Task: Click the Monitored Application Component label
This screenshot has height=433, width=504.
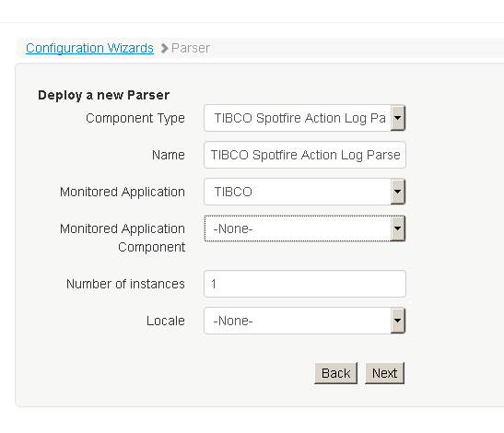Action: coord(123,238)
